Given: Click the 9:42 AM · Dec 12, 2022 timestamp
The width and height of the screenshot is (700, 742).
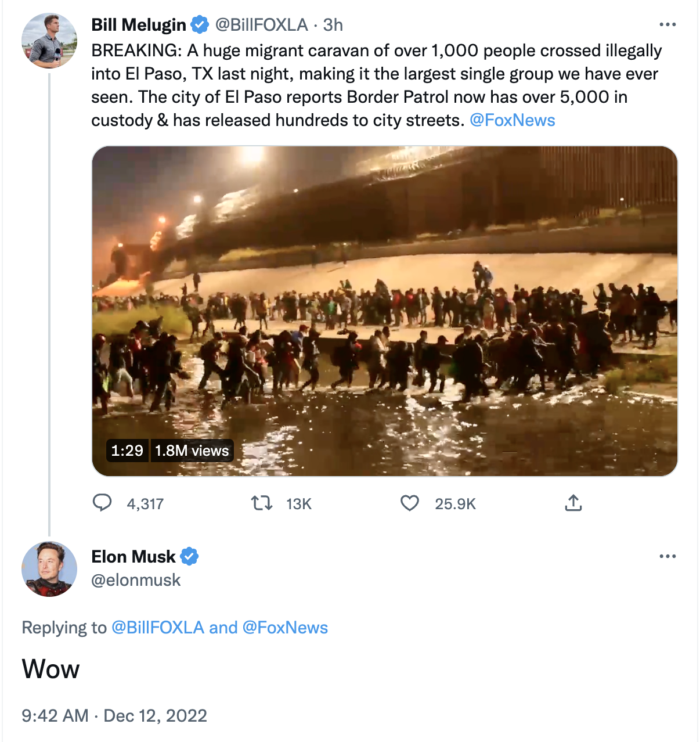Looking at the screenshot, I should click(114, 715).
